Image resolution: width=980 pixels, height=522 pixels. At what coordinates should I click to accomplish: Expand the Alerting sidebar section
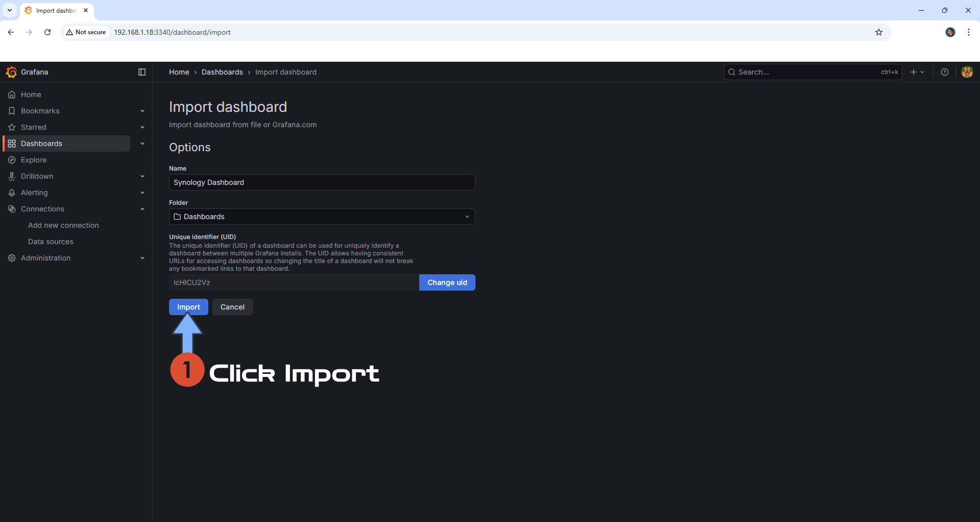pyautogui.click(x=142, y=193)
